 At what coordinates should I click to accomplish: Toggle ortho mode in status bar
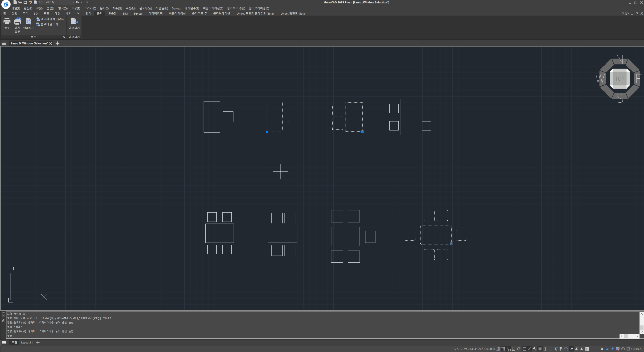513,349
